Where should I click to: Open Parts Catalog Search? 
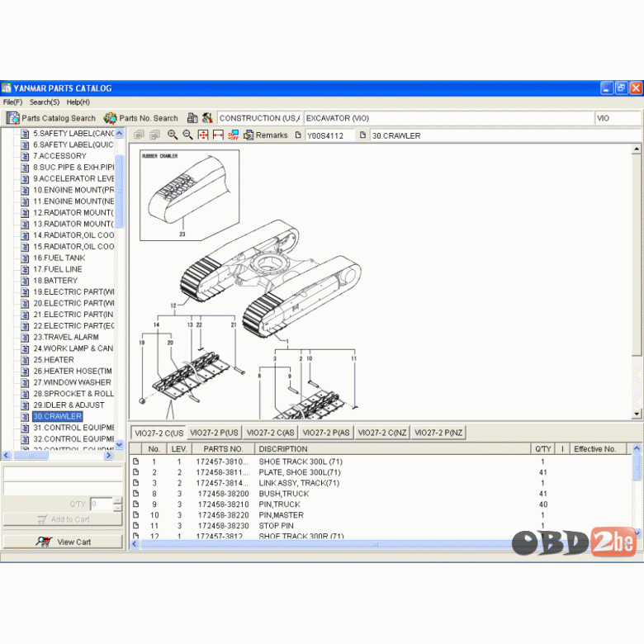tap(51, 118)
